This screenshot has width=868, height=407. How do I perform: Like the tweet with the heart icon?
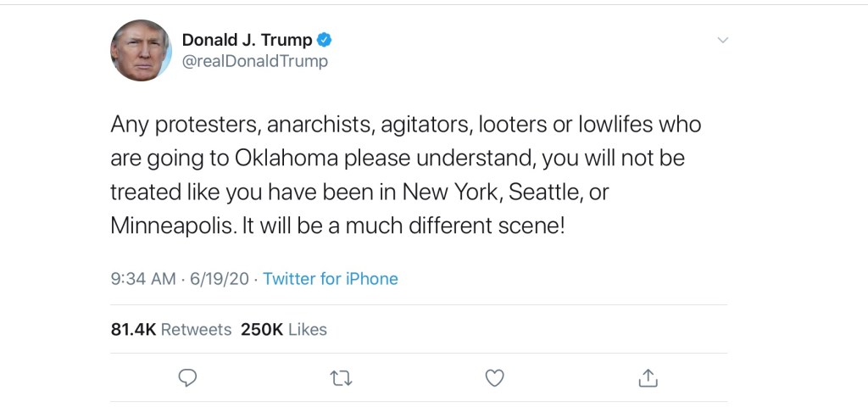point(494,377)
